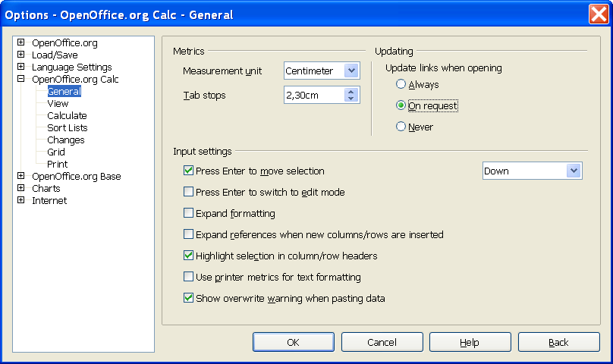
Task: Increase Tab stops with spinner up arrow
Action: point(351,92)
